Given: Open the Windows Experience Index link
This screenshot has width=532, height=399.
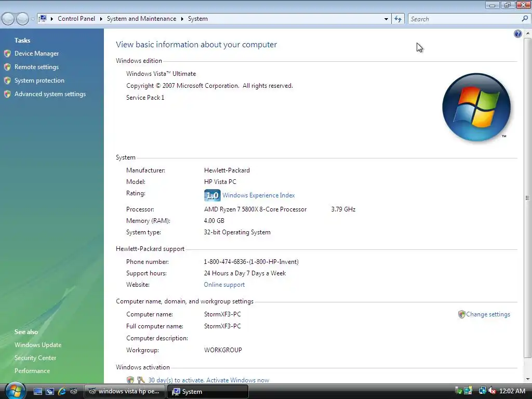Looking at the screenshot, I should click(259, 195).
